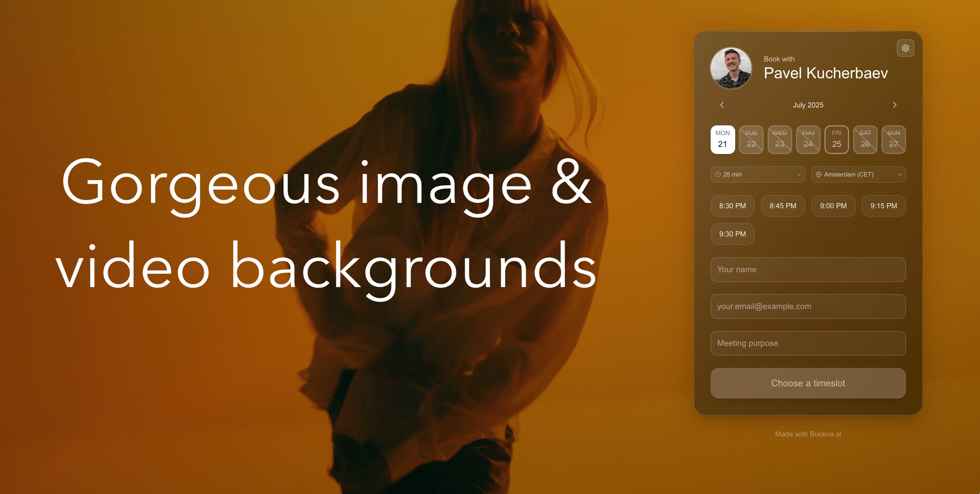Viewport: 980px width, 494px height.
Task: Open the settings gear icon
Action: (x=905, y=48)
